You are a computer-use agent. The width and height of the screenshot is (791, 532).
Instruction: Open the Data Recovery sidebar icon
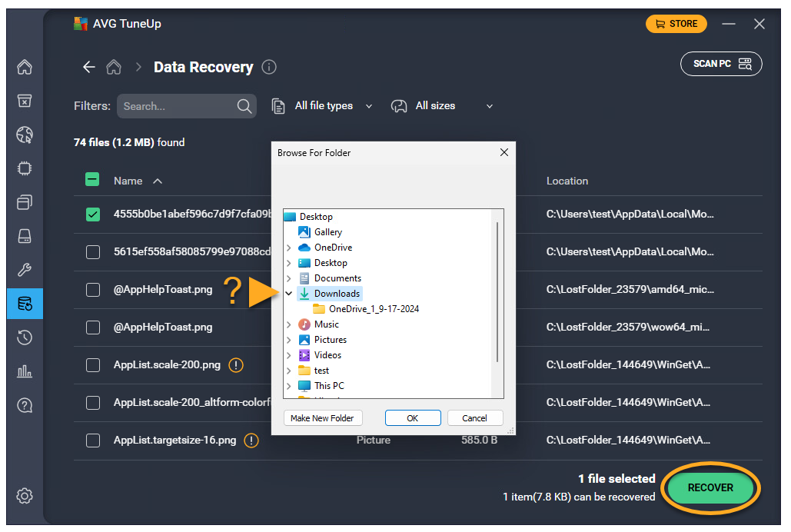click(25, 304)
